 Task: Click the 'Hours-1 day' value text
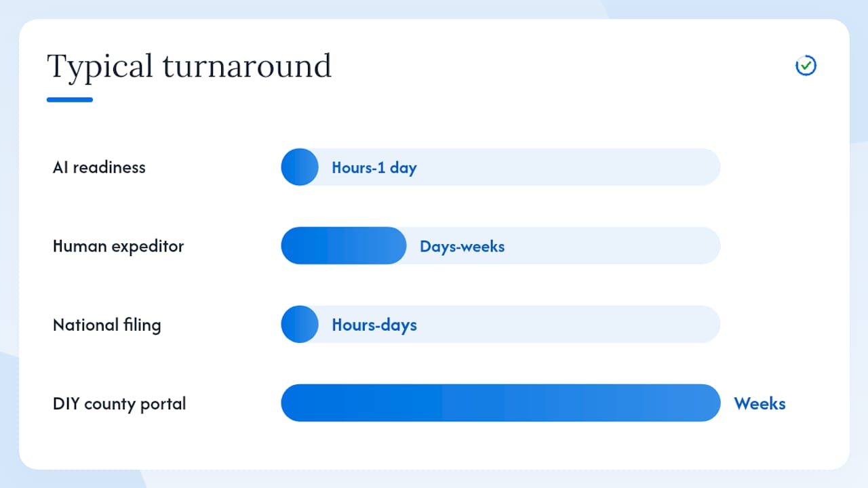(x=374, y=167)
